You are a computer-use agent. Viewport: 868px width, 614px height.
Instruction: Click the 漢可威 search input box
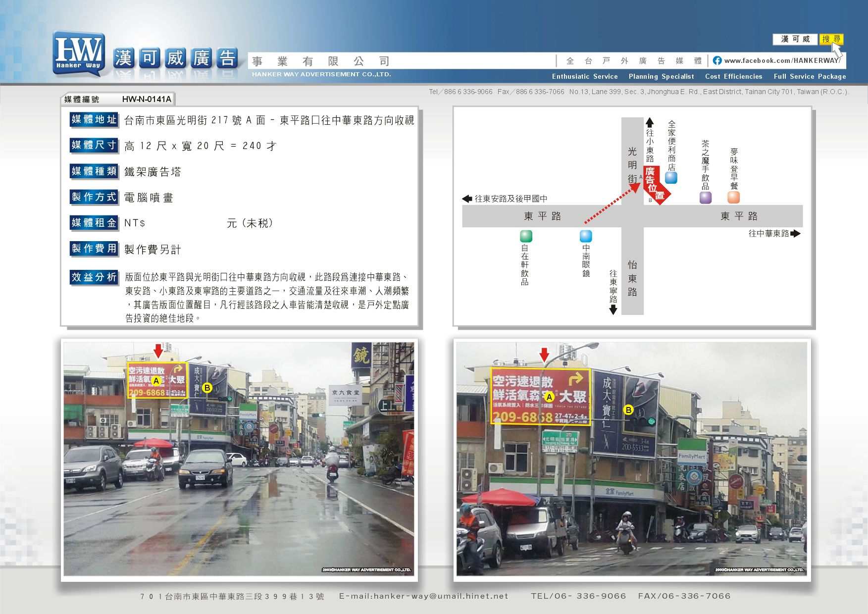tap(795, 39)
